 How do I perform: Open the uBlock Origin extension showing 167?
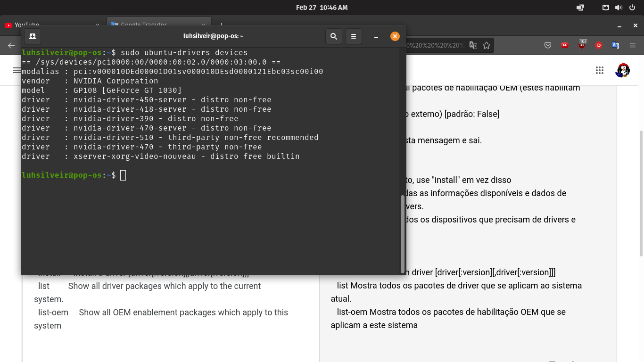click(582, 45)
